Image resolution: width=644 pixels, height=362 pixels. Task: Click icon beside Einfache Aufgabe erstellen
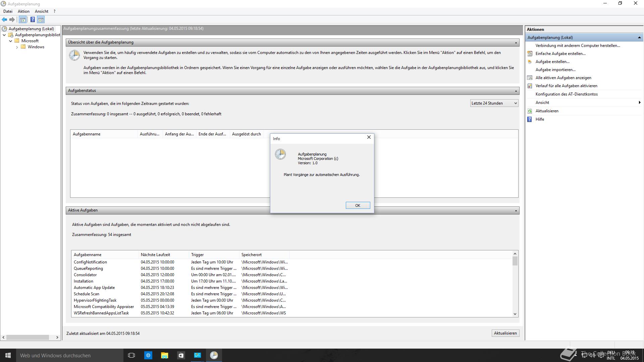pos(530,54)
